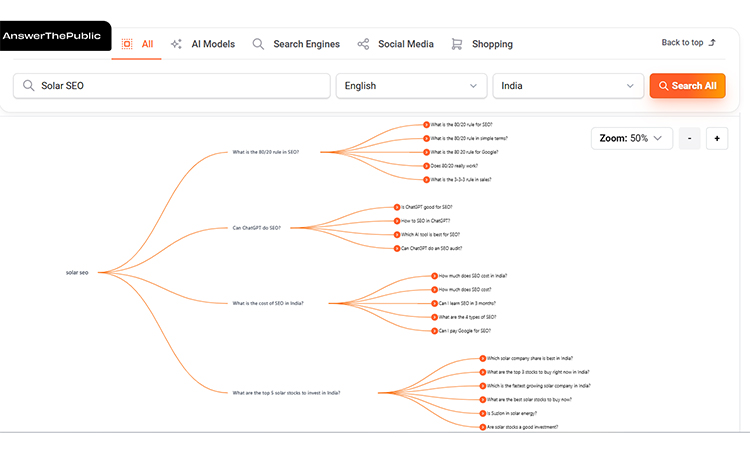Click 'What is the cost of SEO in India?' node
The image size is (750, 450).
(268, 303)
